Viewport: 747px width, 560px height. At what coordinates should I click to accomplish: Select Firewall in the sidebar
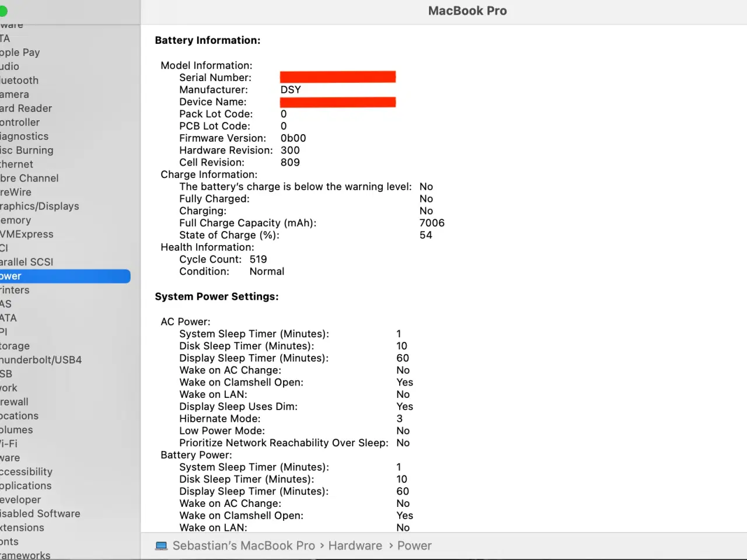(14, 402)
